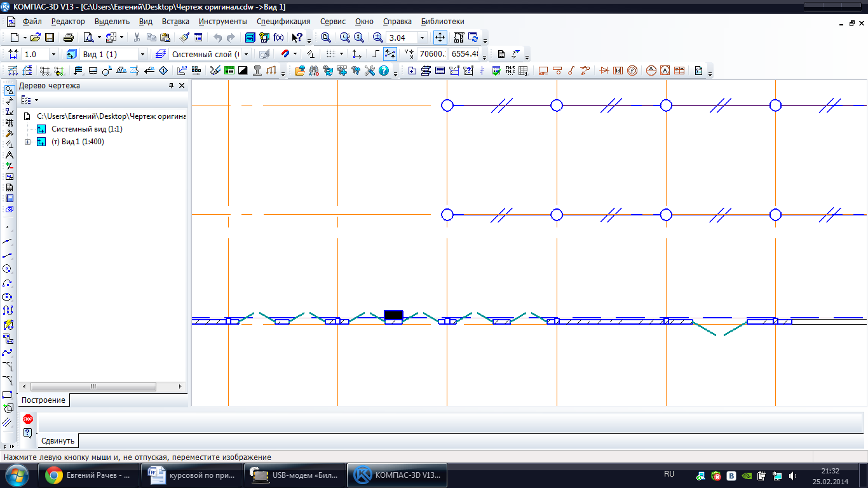Image resolution: width=868 pixels, height=488 pixels.
Task: Open a file with the folder icon
Action: [36, 37]
